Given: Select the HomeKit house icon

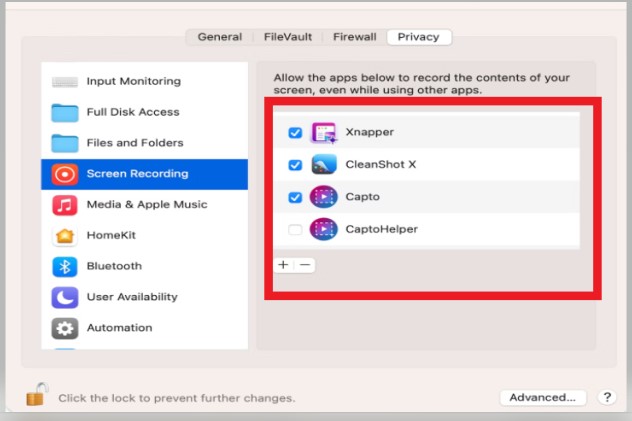Looking at the screenshot, I should 64,236.
